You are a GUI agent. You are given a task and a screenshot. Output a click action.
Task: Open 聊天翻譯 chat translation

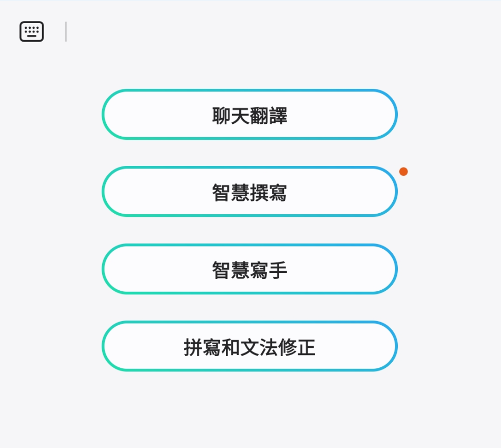tap(249, 115)
